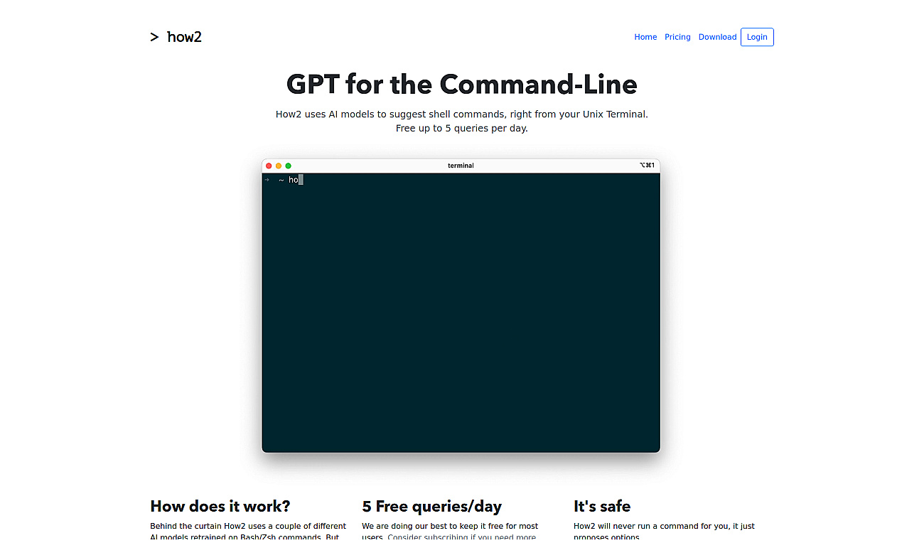The image size is (924, 560).
Task: Open the Home link
Action: tap(645, 37)
